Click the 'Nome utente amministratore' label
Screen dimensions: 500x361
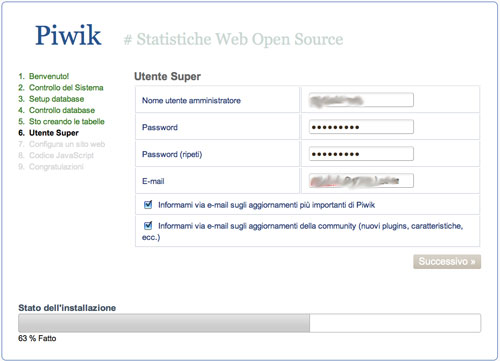point(191,100)
